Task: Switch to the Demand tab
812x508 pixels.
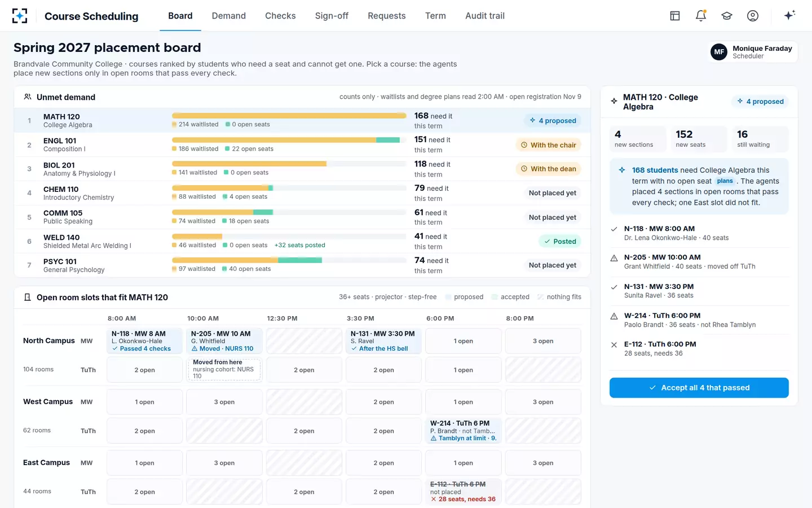Action: point(229,16)
